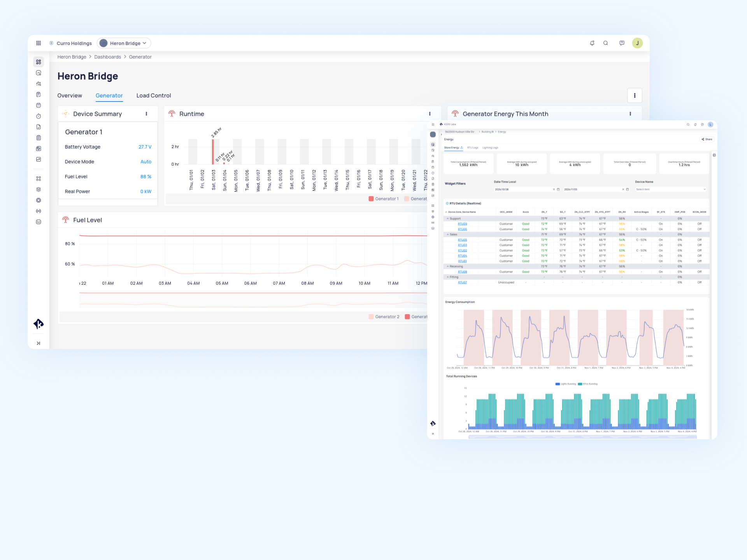Click the user avatar J
This screenshot has width=747, height=560.
637,43
